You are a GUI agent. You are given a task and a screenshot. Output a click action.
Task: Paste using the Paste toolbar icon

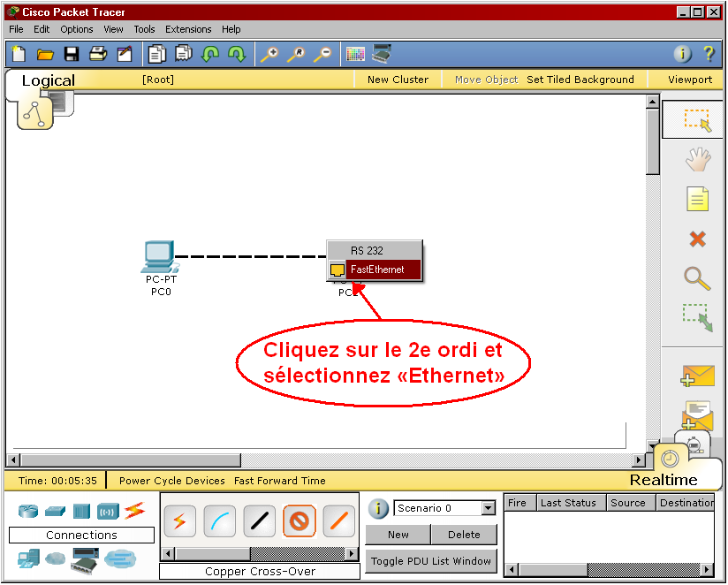coord(184,54)
